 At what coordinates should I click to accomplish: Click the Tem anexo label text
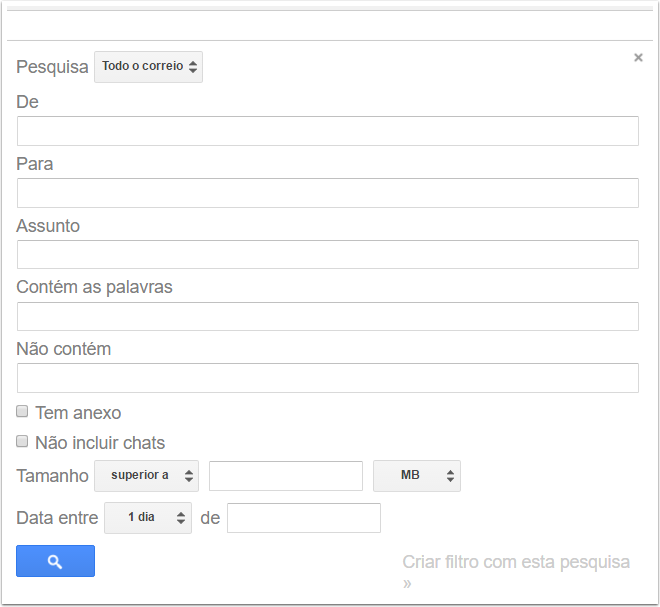point(78,412)
